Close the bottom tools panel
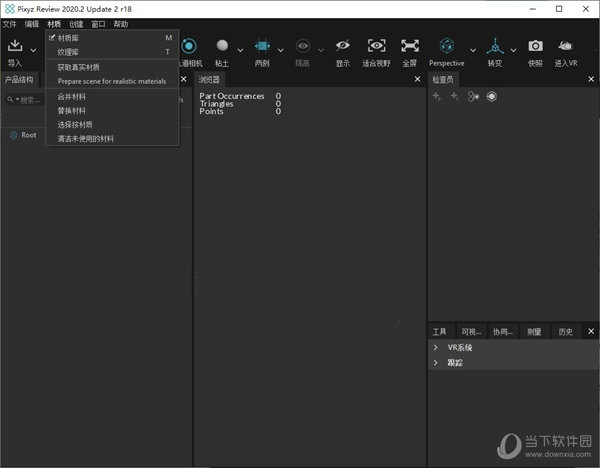 (591, 331)
